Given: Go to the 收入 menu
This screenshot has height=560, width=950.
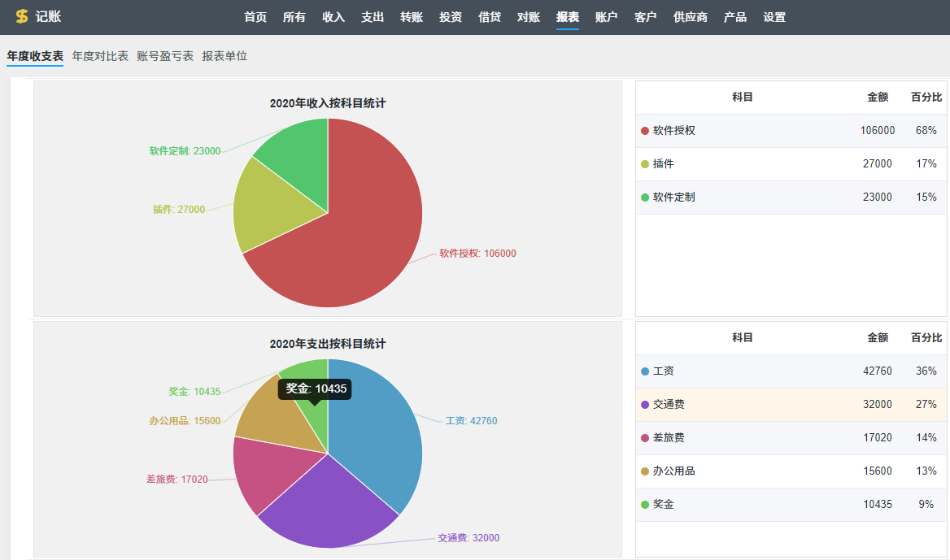Looking at the screenshot, I should tap(333, 17).
